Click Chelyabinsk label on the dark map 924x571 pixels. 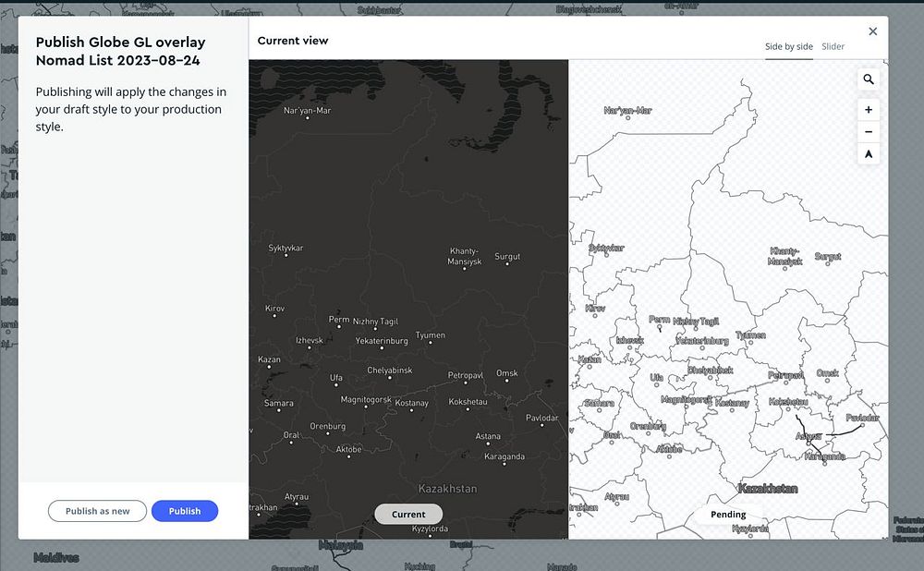click(x=390, y=371)
